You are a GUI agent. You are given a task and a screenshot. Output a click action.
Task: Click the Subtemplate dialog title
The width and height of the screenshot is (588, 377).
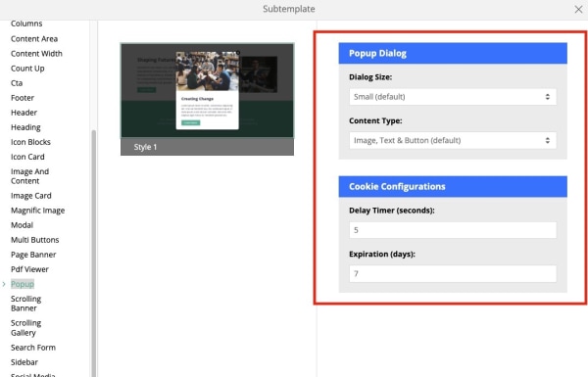289,9
